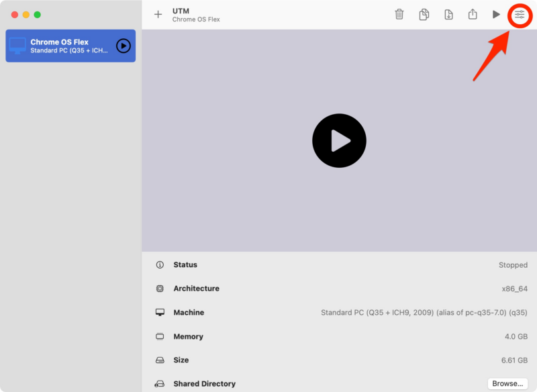Click the Standard PC (Q35 + ICH9, 2009) machine value
This screenshot has height=392, width=537.
(x=424, y=313)
